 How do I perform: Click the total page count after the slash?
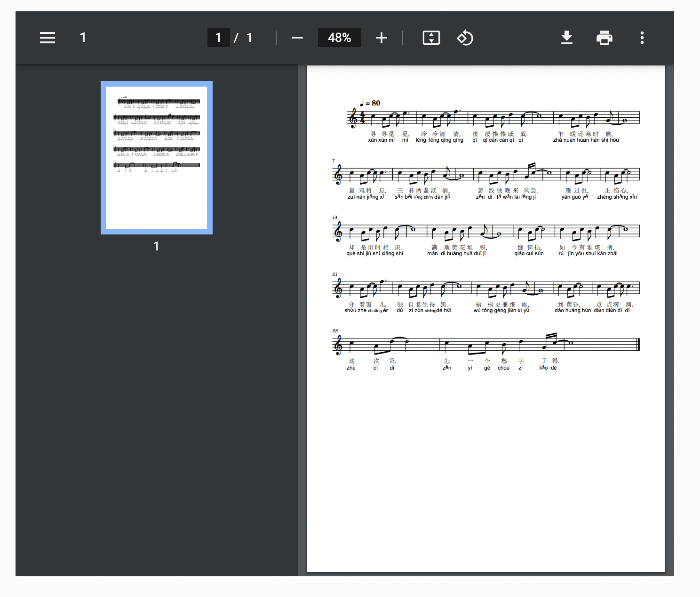(249, 37)
